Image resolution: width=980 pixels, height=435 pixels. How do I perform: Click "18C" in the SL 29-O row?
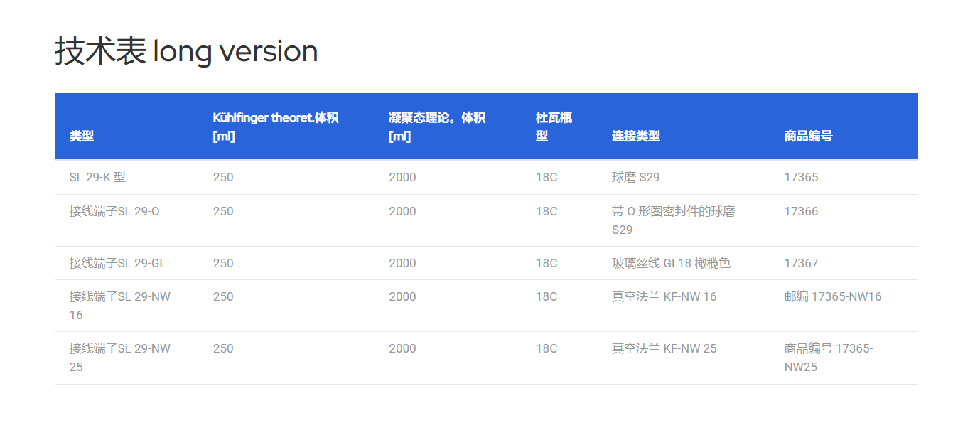click(x=546, y=211)
